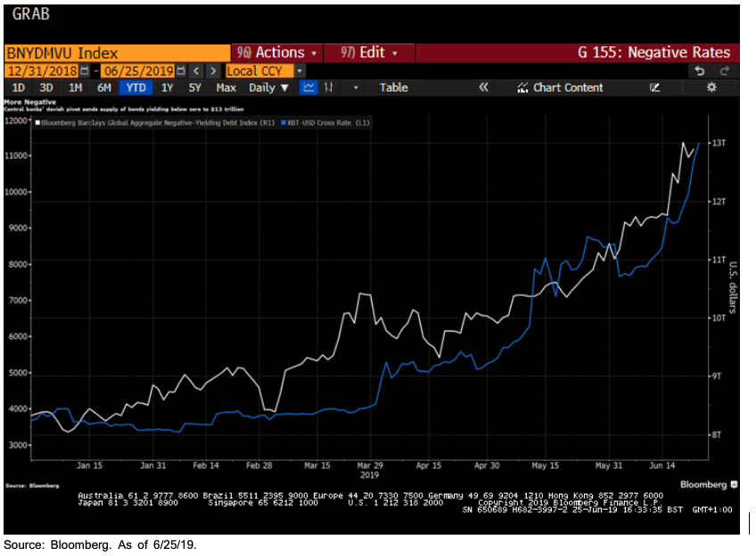This screenshot has height=556, width=756.
Task: Select 1M time range
Action: coord(75,87)
